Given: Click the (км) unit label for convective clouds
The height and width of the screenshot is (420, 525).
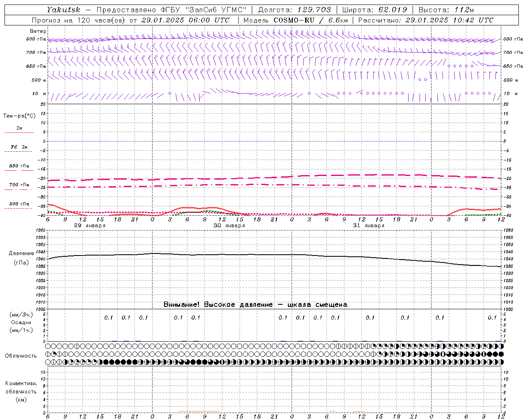Looking at the screenshot, I should [x=21, y=399].
